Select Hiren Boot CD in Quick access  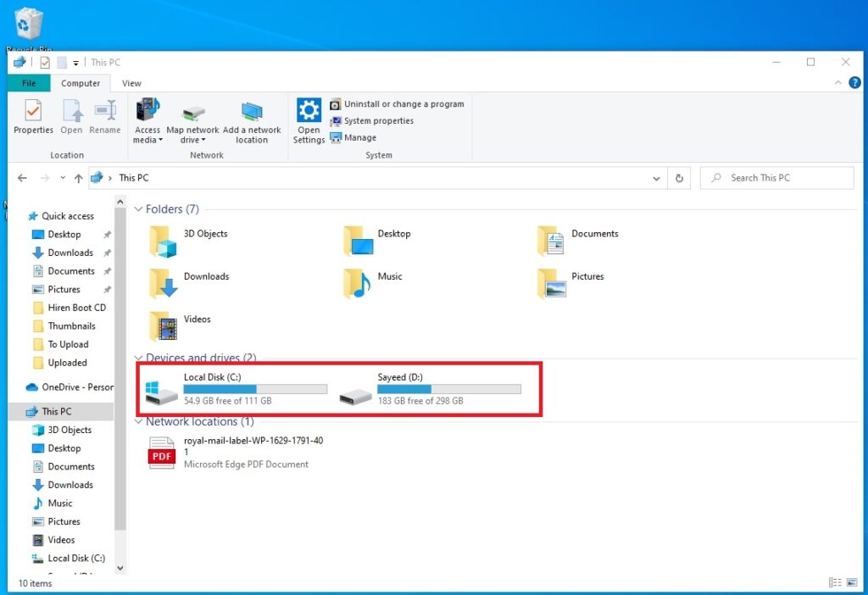pyautogui.click(x=76, y=308)
